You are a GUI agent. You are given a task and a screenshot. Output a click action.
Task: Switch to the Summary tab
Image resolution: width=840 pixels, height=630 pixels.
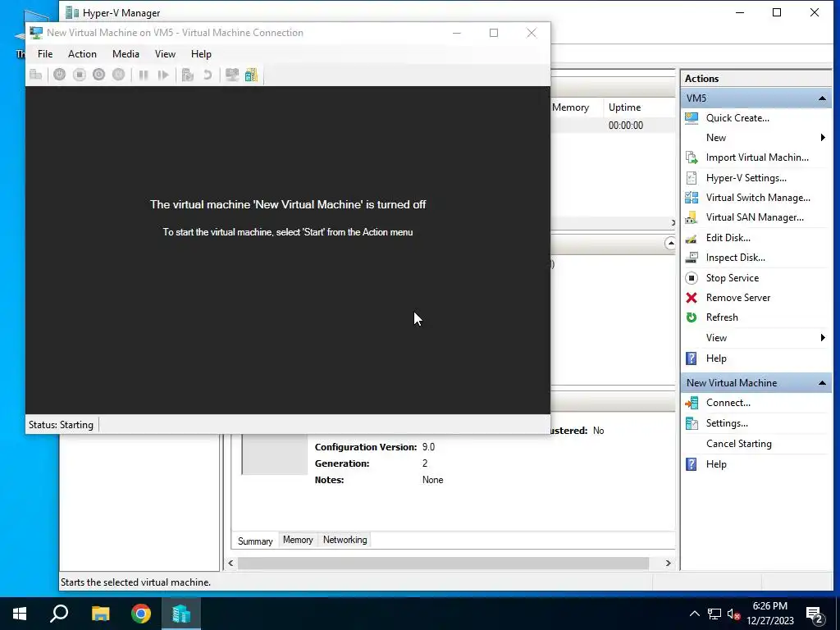(x=255, y=541)
